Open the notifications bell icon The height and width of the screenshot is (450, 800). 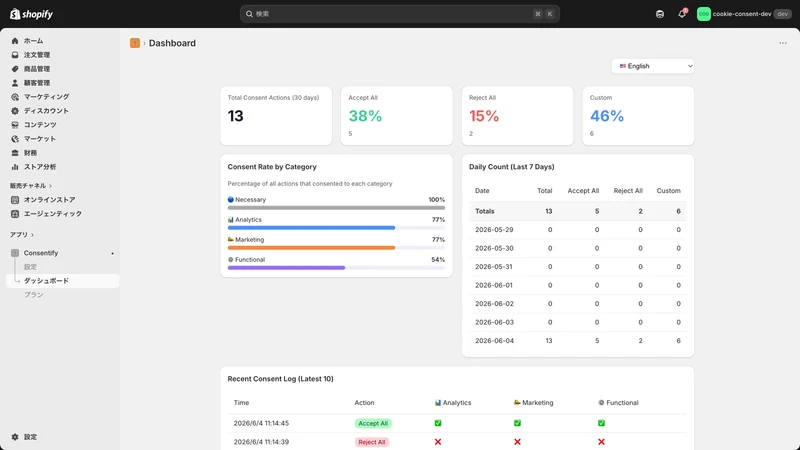(x=682, y=14)
